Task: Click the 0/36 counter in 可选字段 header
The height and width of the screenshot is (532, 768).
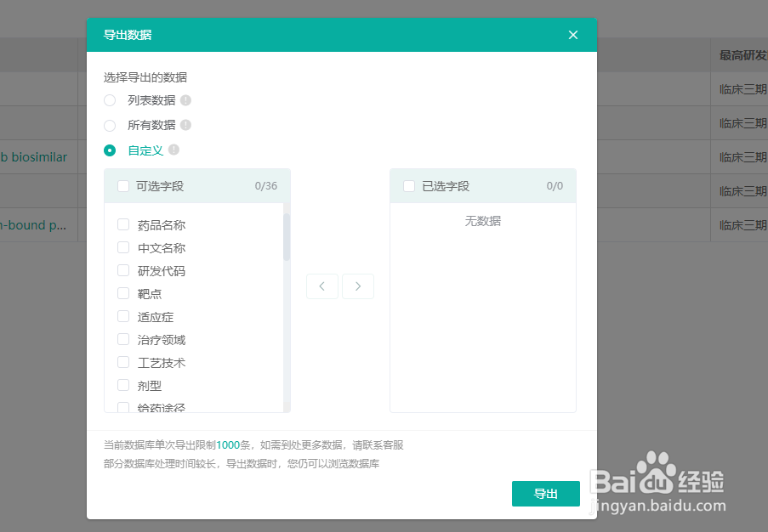Action: pyautogui.click(x=266, y=186)
